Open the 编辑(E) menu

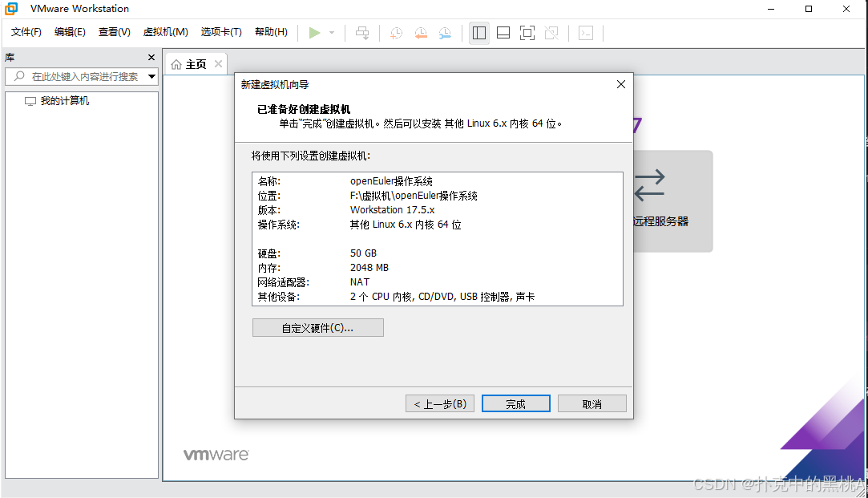[x=70, y=32]
